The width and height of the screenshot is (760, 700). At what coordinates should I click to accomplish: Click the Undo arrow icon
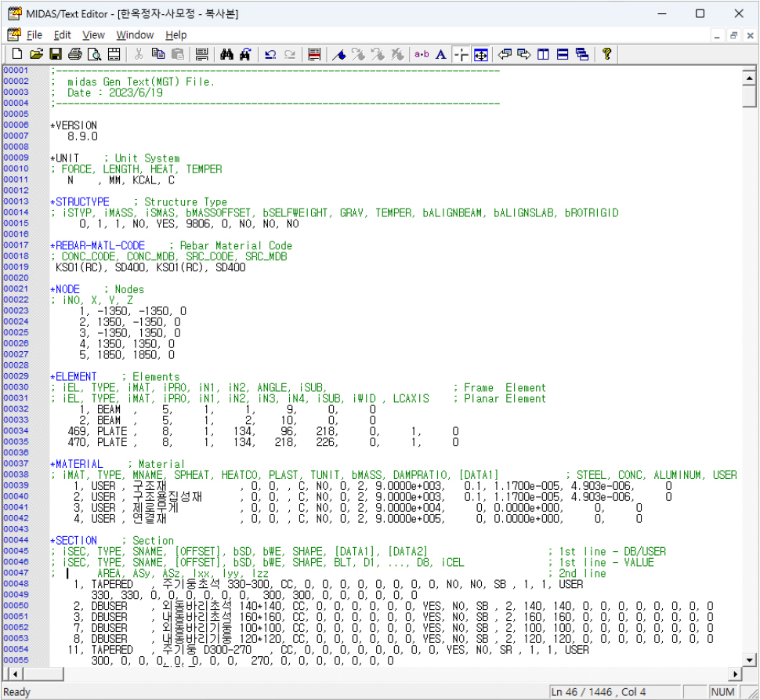[x=270, y=54]
